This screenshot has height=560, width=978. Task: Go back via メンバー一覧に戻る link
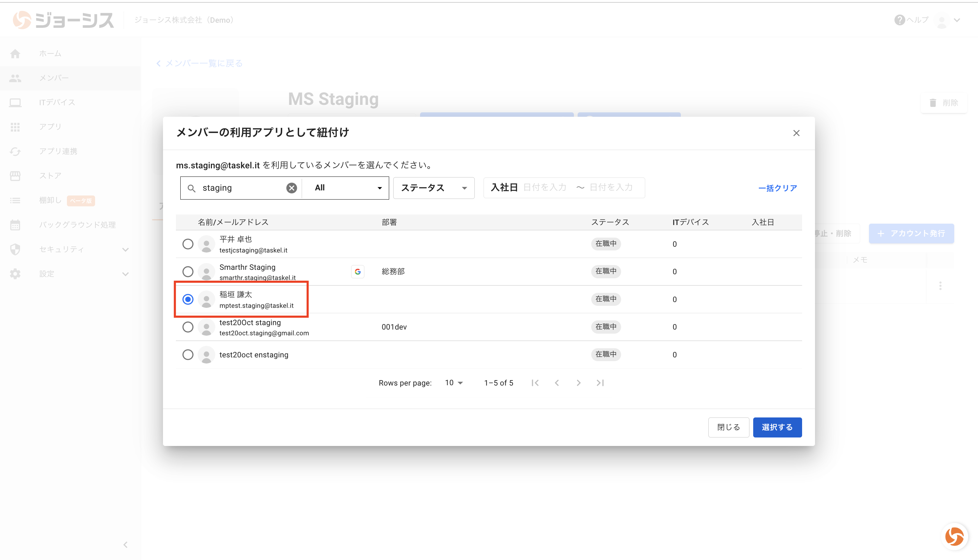click(x=200, y=63)
